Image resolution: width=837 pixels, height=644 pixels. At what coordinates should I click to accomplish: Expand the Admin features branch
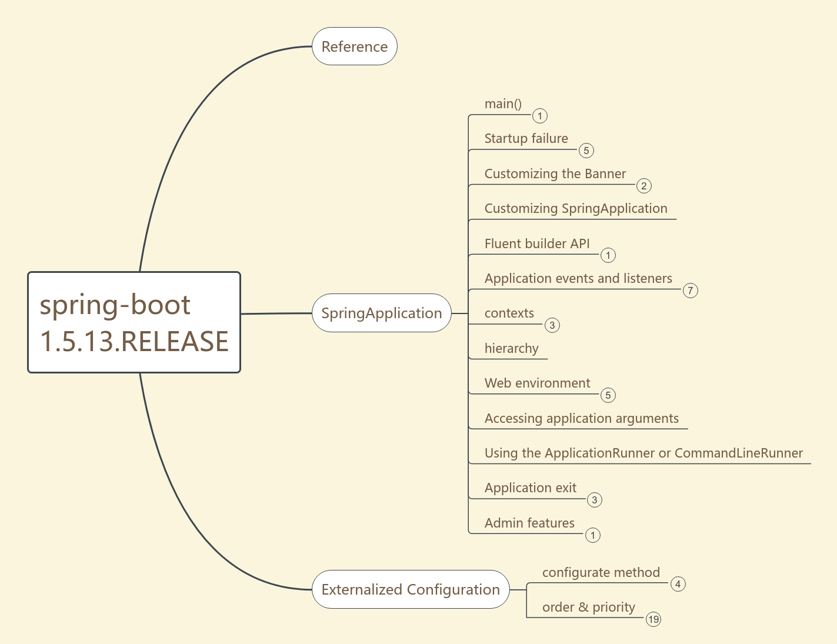click(x=592, y=535)
